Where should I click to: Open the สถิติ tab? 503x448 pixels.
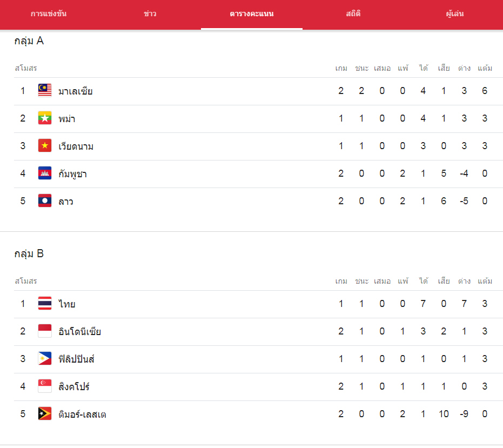coord(353,14)
